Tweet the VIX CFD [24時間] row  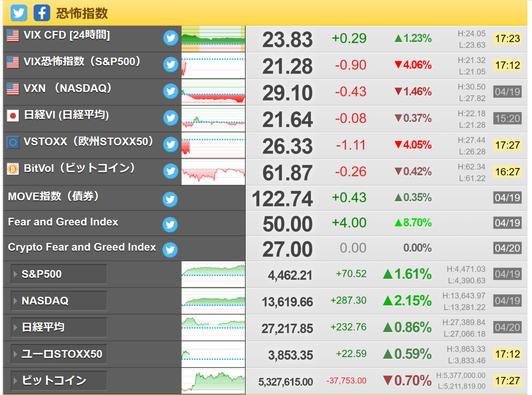171,38
